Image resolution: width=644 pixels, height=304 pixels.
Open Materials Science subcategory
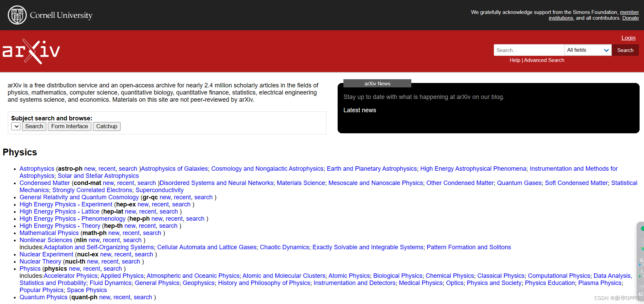pos(301,183)
